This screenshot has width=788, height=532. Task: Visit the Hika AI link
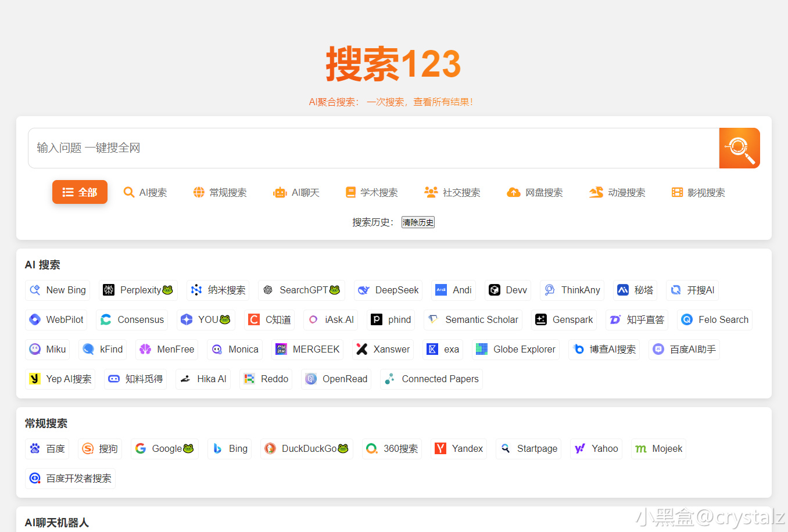(203, 379)
